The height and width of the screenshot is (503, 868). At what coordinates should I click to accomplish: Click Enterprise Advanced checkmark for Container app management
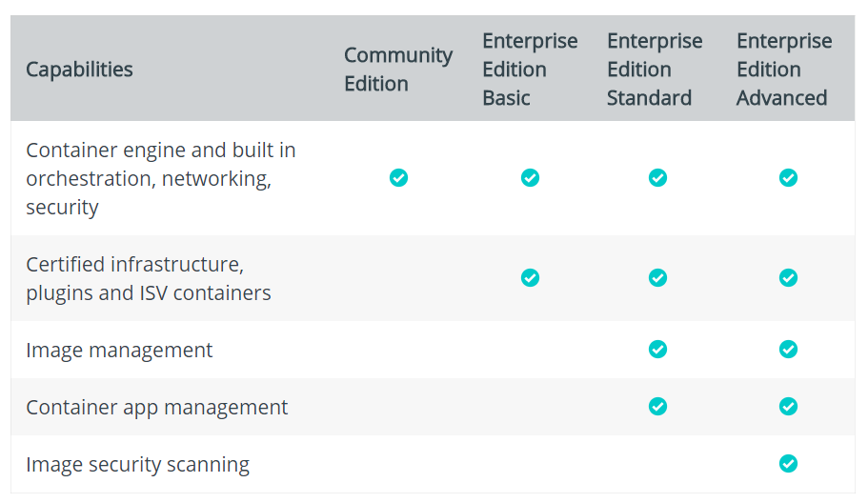click(x=788, y=407)
